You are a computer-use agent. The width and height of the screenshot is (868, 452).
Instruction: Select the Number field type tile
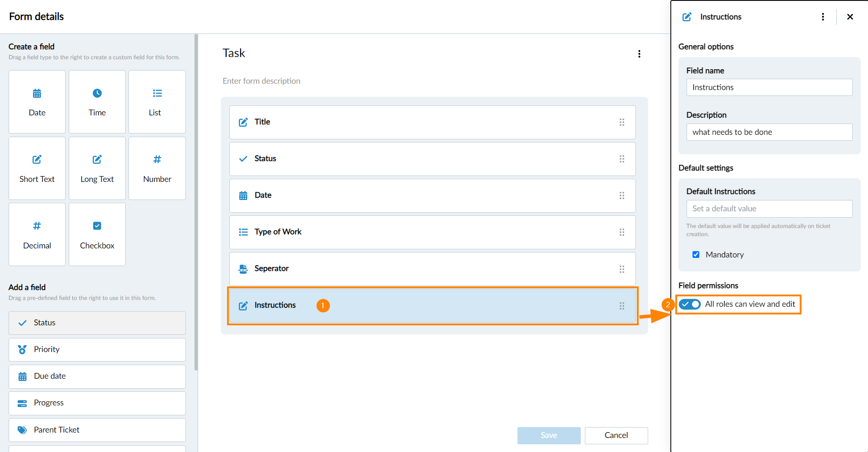157,168
